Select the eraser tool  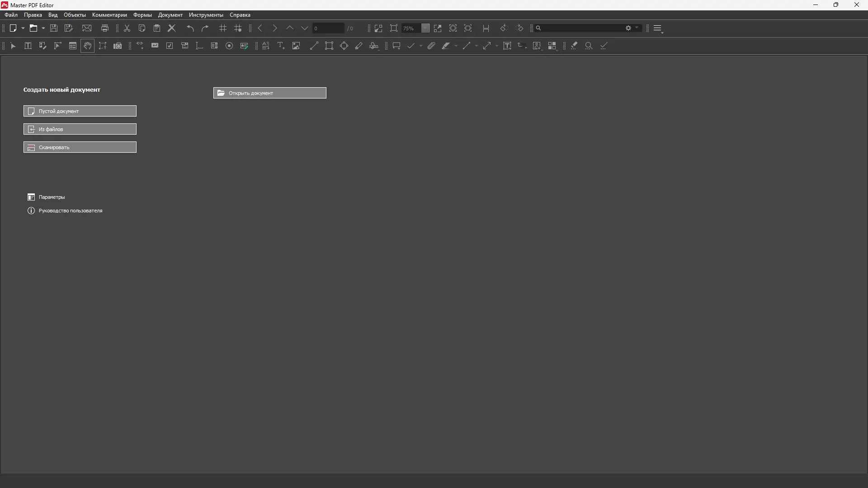tap(573, 46)
